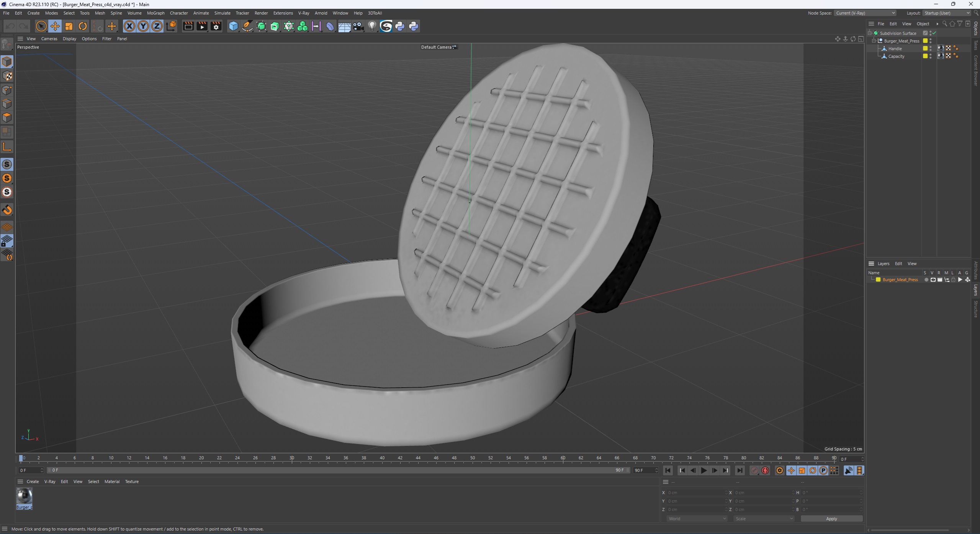
Task: Open the V-Ray menu
Action: pos(304,13)
